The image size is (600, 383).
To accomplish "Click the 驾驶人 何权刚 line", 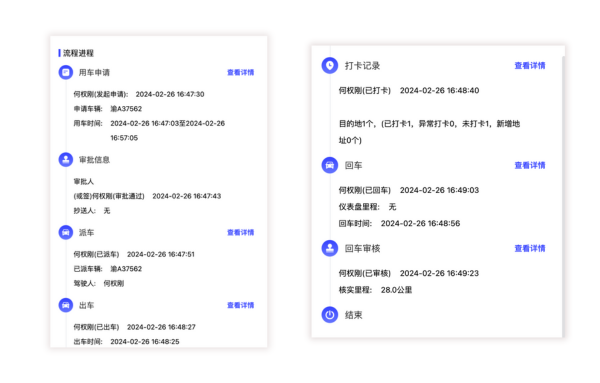I will [99, 283].
